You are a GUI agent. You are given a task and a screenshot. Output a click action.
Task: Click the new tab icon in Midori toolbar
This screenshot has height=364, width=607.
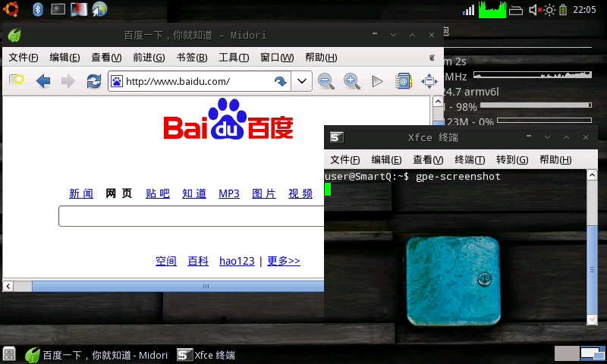(x=16, y=81)
